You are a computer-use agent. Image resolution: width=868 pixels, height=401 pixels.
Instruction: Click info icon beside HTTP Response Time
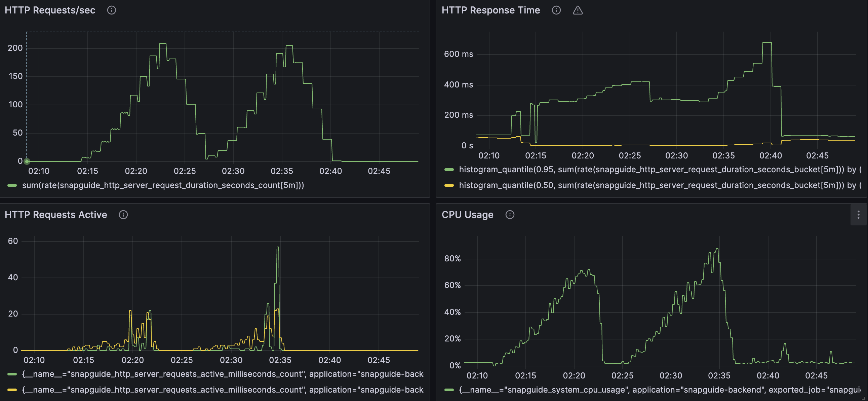tap(556, 10)
